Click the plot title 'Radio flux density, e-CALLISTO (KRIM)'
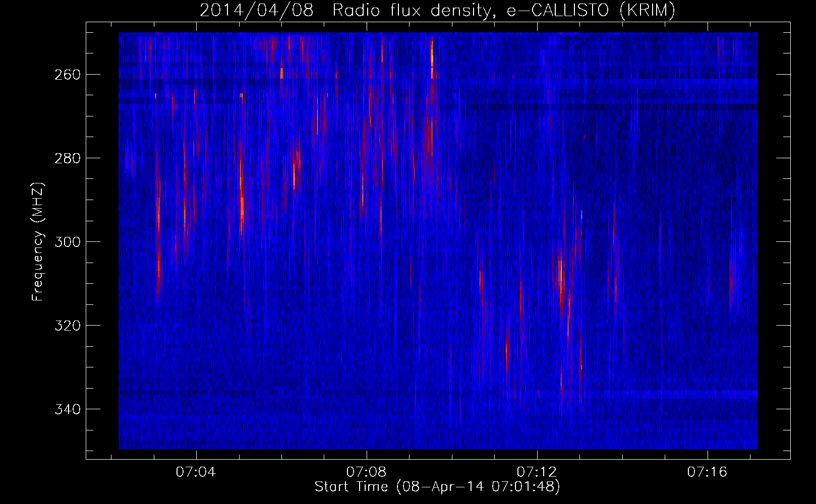Image resolution: width=816 pixels, height=504 pixels. [x=503, y=11]
